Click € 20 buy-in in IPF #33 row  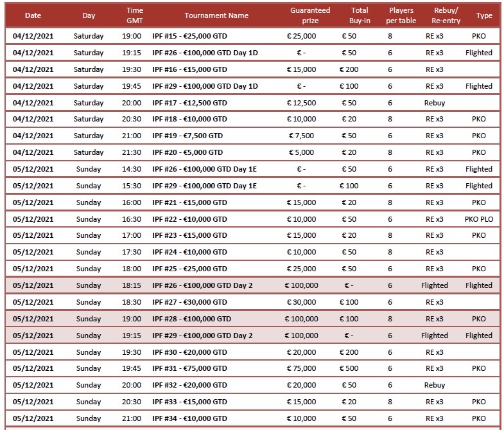point(349,402)
